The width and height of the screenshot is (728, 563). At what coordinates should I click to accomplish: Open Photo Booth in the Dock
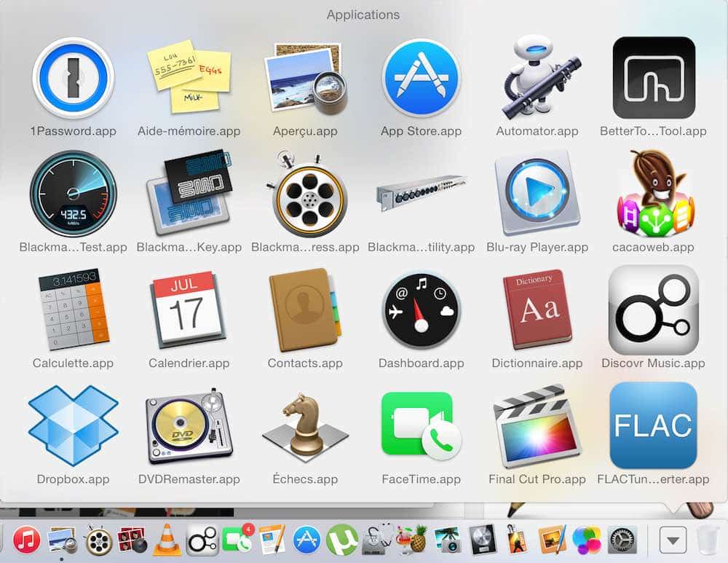[x=132, y=540]
